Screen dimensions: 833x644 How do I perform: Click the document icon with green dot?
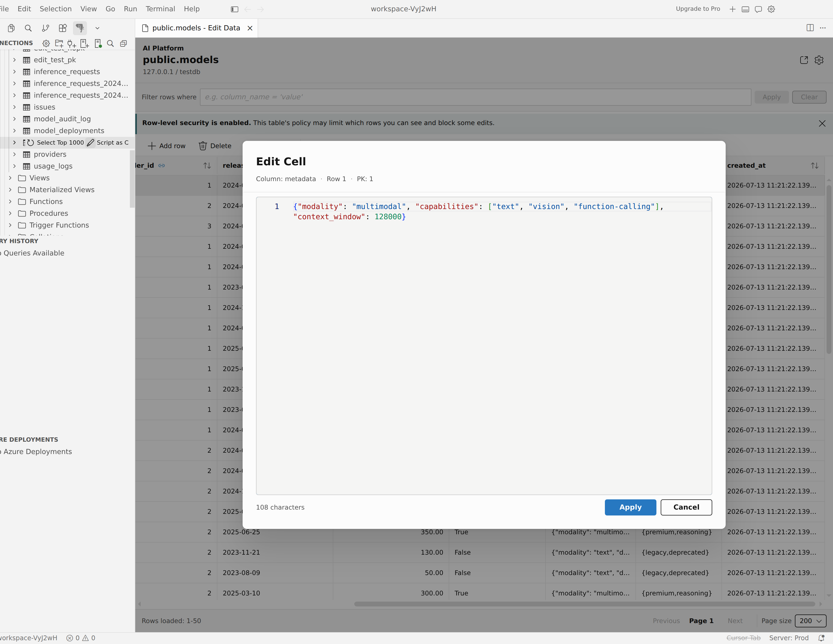tap(98, 43)
